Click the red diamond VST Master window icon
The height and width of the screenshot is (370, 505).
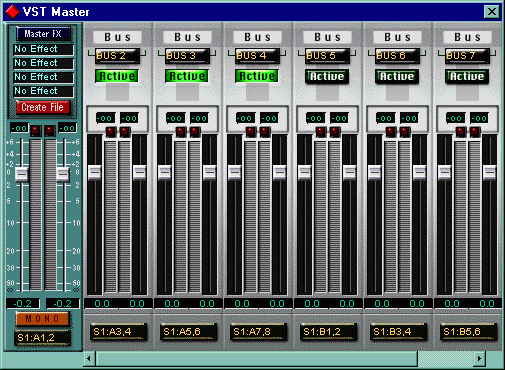tap(12, 12)
